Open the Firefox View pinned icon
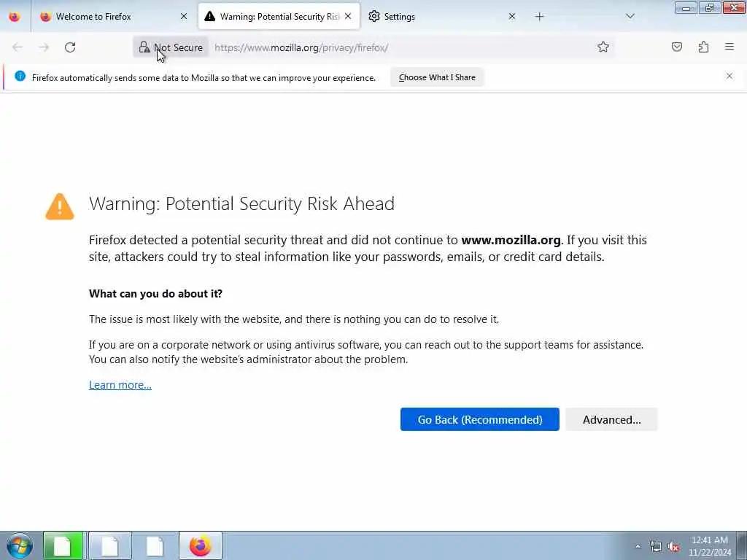This screenshot has height=560, width=747. point(15,17)
